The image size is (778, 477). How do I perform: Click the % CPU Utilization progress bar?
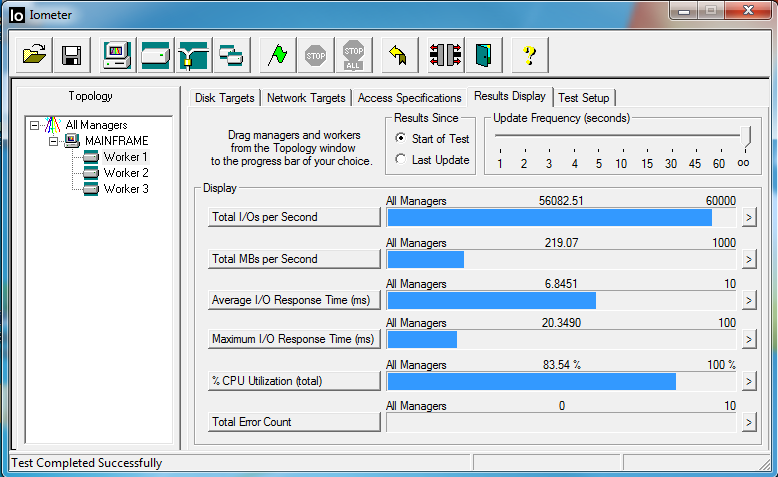coord(561,382)
